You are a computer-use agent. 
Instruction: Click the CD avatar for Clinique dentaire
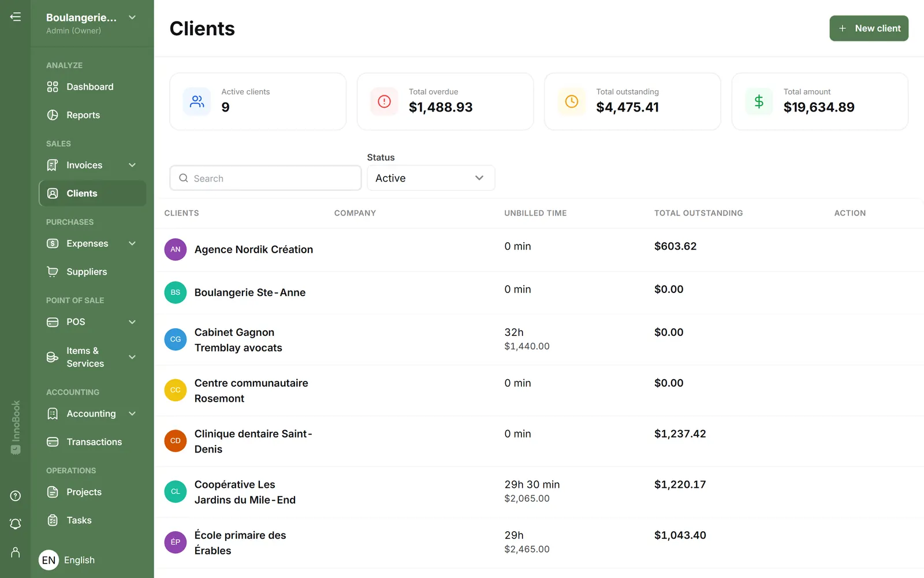pyautogui.click(x=176, y=441)
